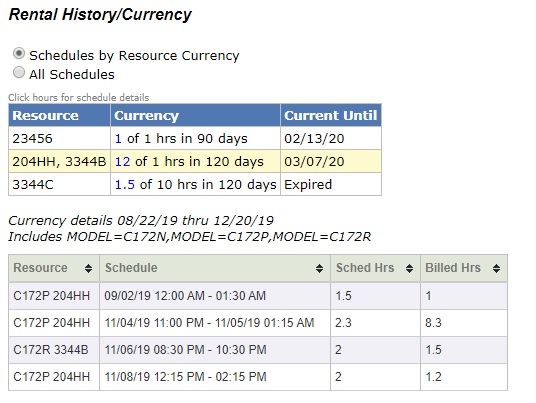Viewport: 536px width, 403px height.
Task: Open the 12 hours link for 204HH, 3344B
Action: (122, 162)
